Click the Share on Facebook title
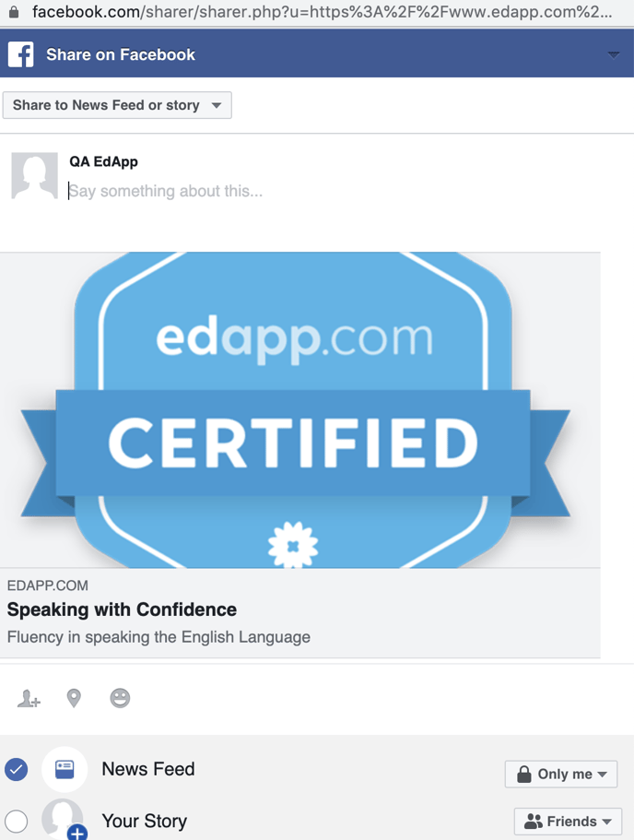Viewport: 634px width, 840px height. coord(121,54)
